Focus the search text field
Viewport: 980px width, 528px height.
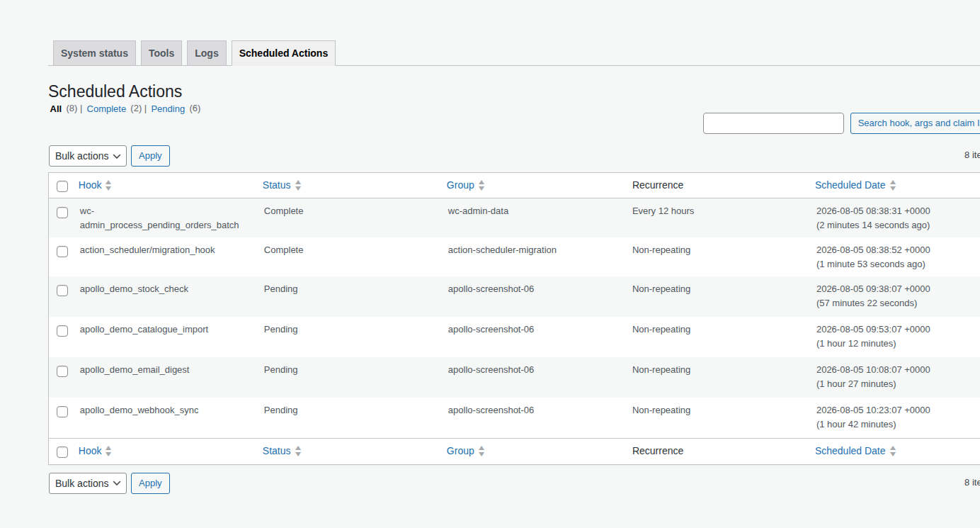[x=773, y=123]
